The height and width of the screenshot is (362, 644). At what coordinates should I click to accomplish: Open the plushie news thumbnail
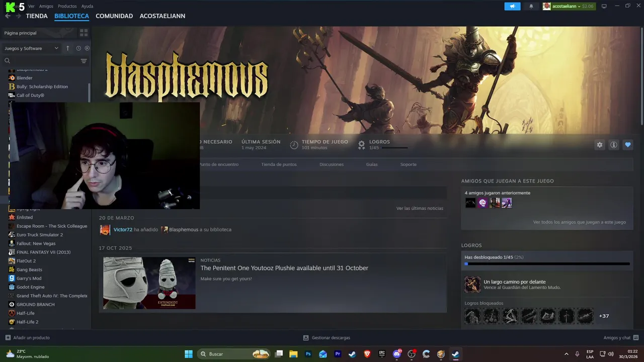[149, 283]
